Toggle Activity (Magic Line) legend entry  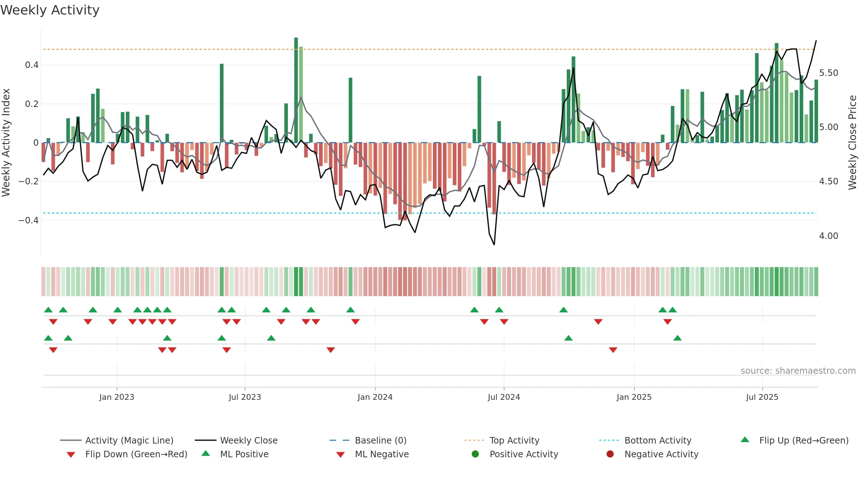(117, 440)
